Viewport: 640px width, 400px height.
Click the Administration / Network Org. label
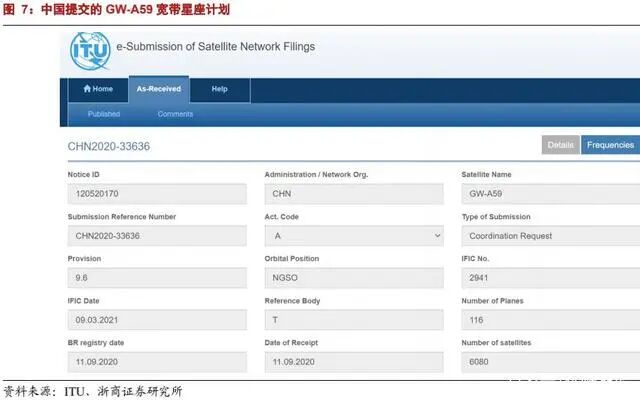pyautogui.click(x=316, y=174)
